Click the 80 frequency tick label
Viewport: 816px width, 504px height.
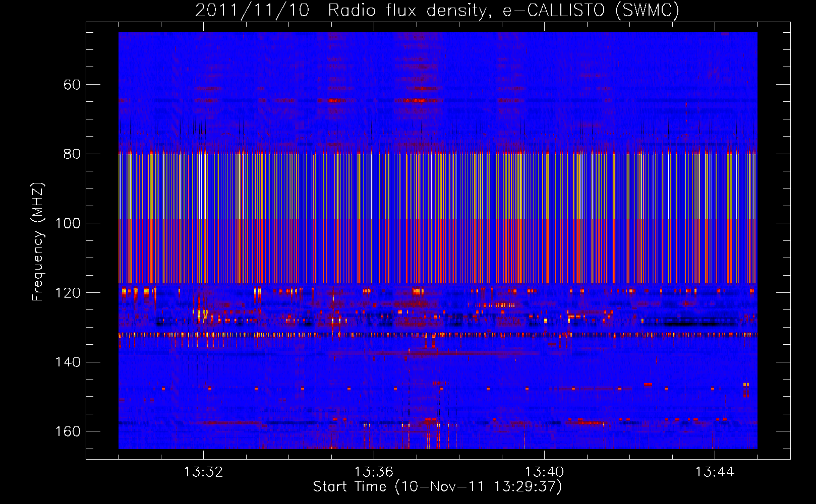pos(72,154)
